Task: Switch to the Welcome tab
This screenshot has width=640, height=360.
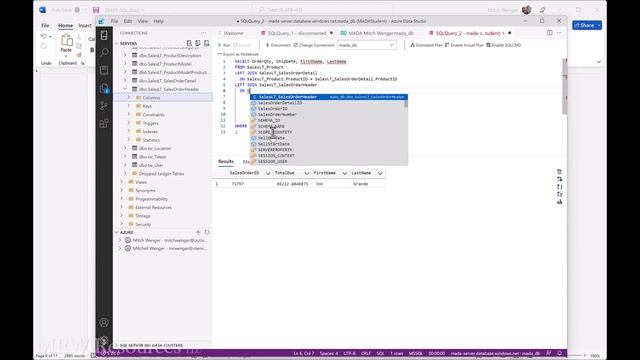Action: [x=233, y=33]
